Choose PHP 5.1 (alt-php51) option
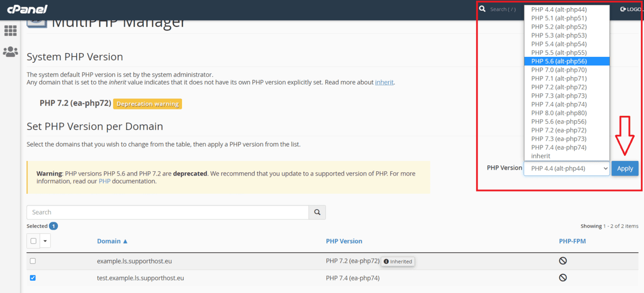This screenshot has width=644, height=293. (x=567, y=18)
